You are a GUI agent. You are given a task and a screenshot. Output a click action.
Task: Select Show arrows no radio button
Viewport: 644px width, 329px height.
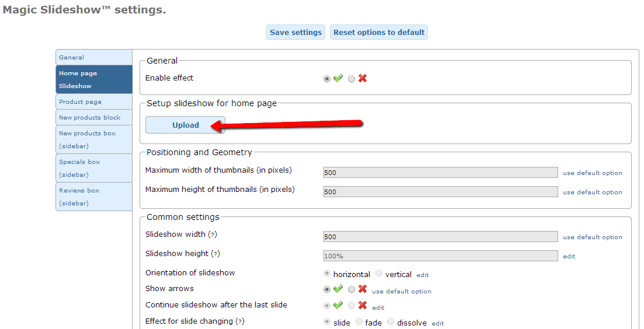coord(351,289)
